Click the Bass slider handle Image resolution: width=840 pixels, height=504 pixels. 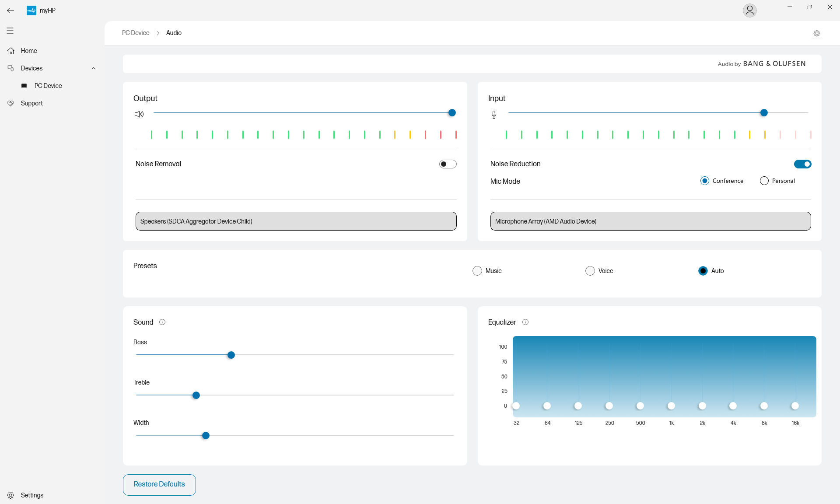click(231, 355)
